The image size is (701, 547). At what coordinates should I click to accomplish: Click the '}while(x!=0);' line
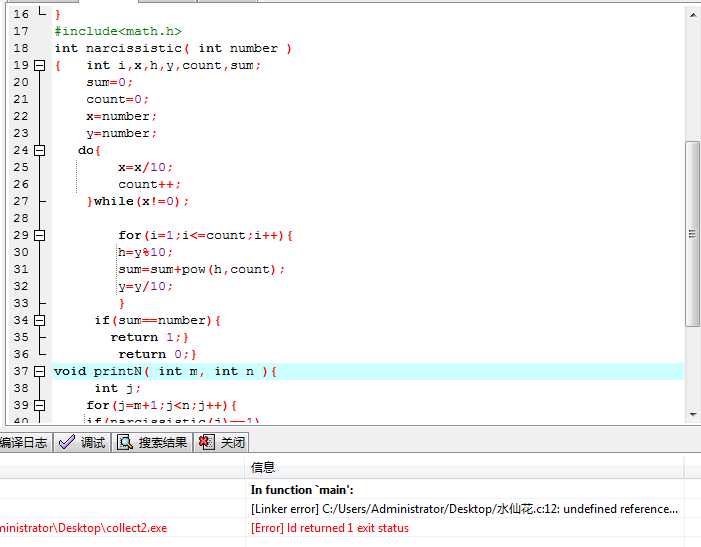coord(138,201)
